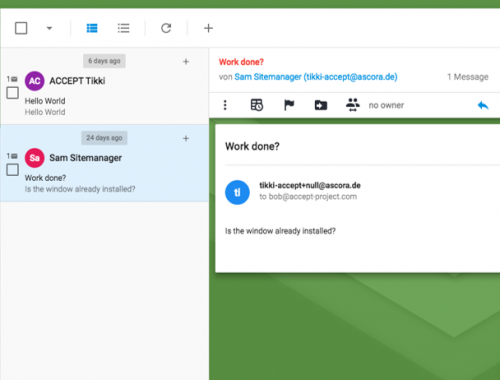500x380 pixels.
Task: Click the no owner label
Action: pos(386,105)
